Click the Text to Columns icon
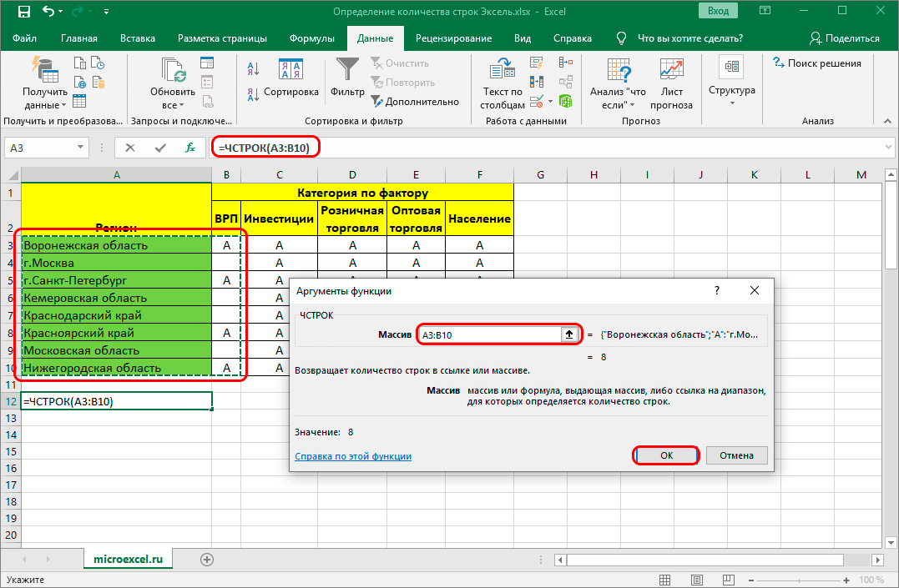The height and width of the screenshot is (588, 899). (x=503, y=70)
